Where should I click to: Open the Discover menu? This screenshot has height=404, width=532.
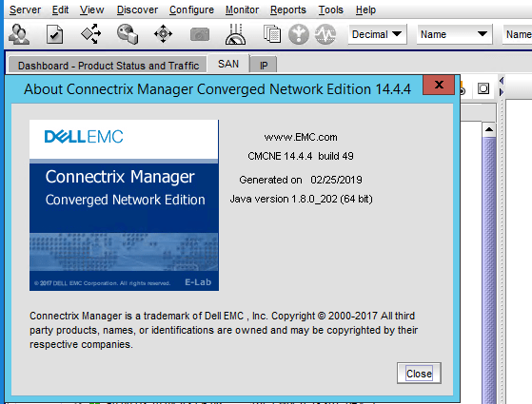tap(137, 10)
